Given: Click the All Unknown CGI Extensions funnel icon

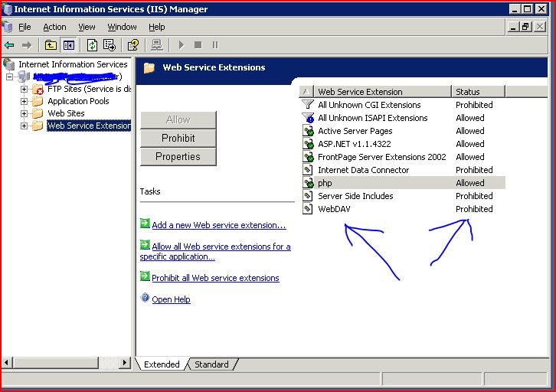Looking at the screenshot, I should pyautogui.click(x=307, y=105).
